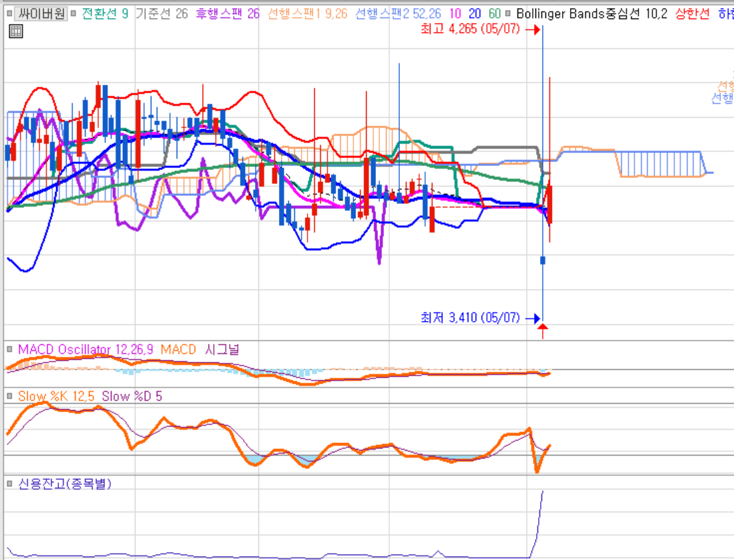This screenshot has width=734, height=560.
Task: Click the square marker before 전환선 9
Action: [x=74, y=13]
